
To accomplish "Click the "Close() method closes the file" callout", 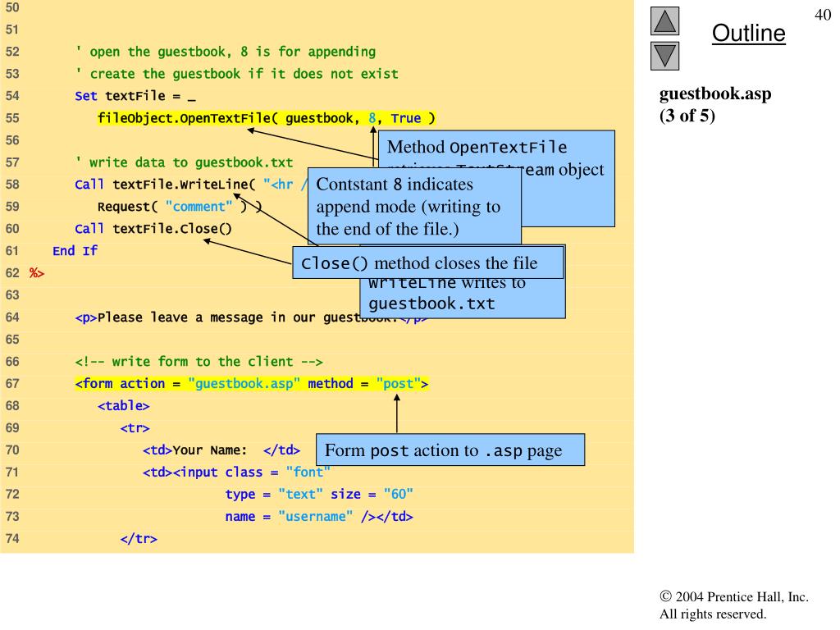I will [428, 263].
